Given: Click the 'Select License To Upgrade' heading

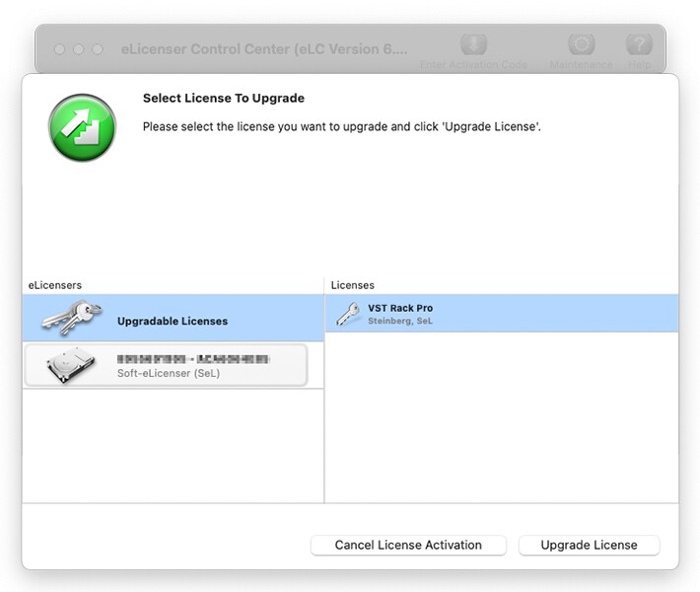Looking at the screenshot, I should point(224,99).
